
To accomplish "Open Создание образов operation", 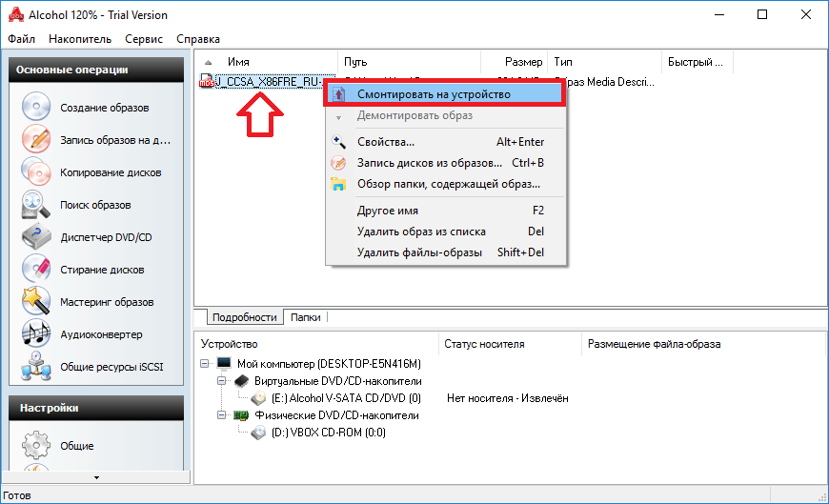I will (x=105, y=108).
